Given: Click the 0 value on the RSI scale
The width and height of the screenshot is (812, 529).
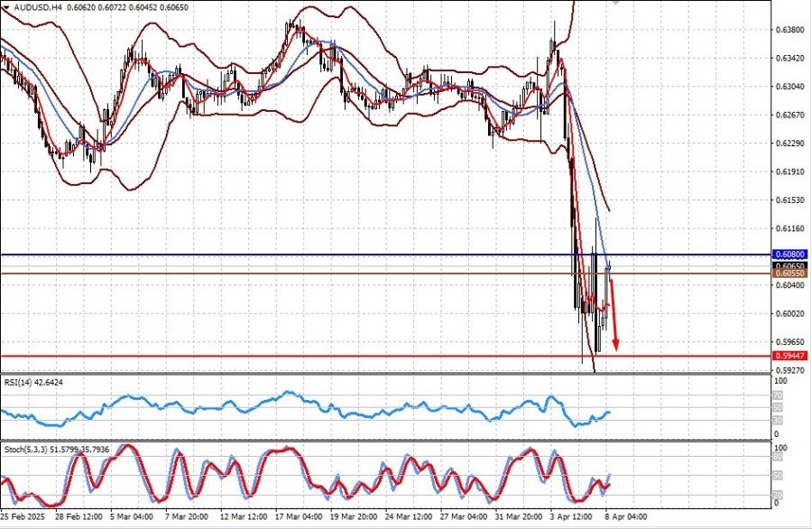Looking at the screenshot, I should coord(776,434).
